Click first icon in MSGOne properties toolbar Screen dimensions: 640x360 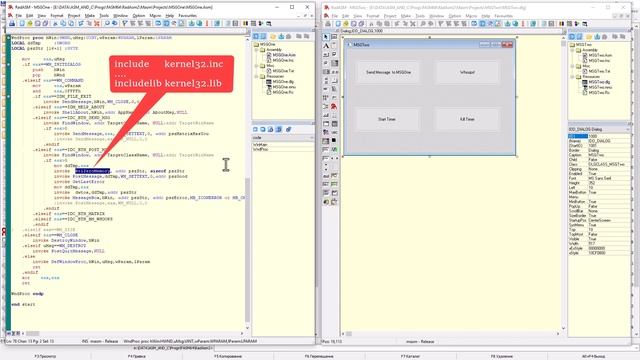[x=256, y=129]
